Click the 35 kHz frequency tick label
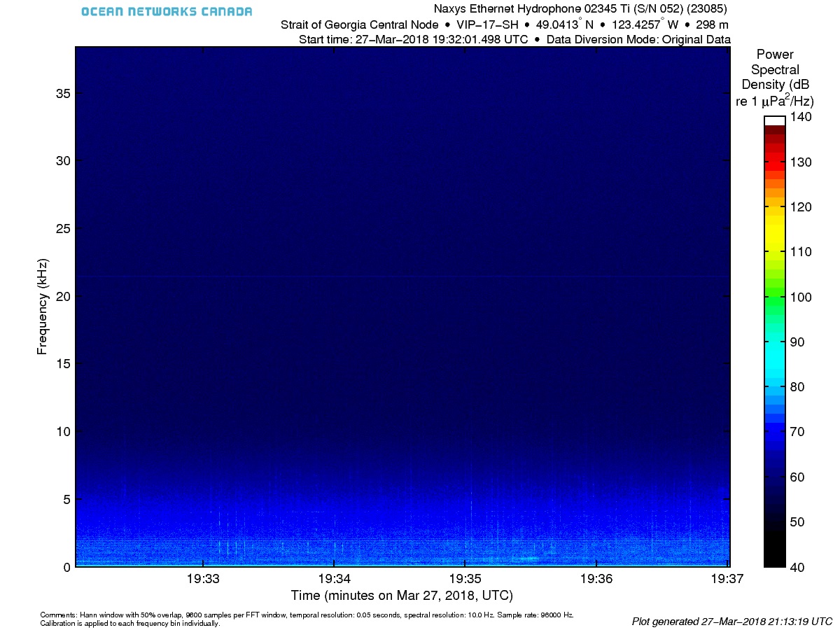 point(62,93)
